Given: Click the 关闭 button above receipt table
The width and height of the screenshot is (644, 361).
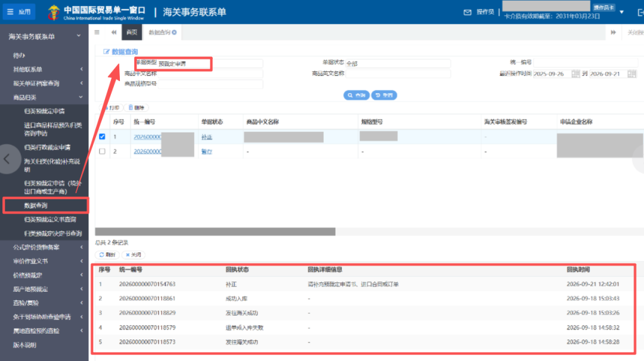Looking at the screenshot, I should (134, 255).
